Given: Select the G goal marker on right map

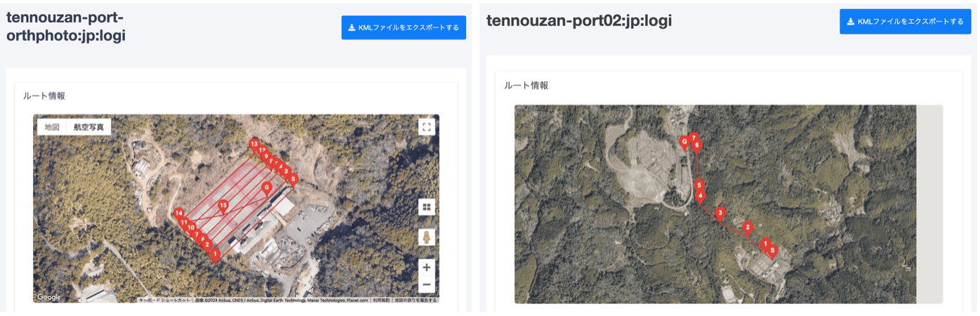Looking at the screenshot, I should 684,143.
